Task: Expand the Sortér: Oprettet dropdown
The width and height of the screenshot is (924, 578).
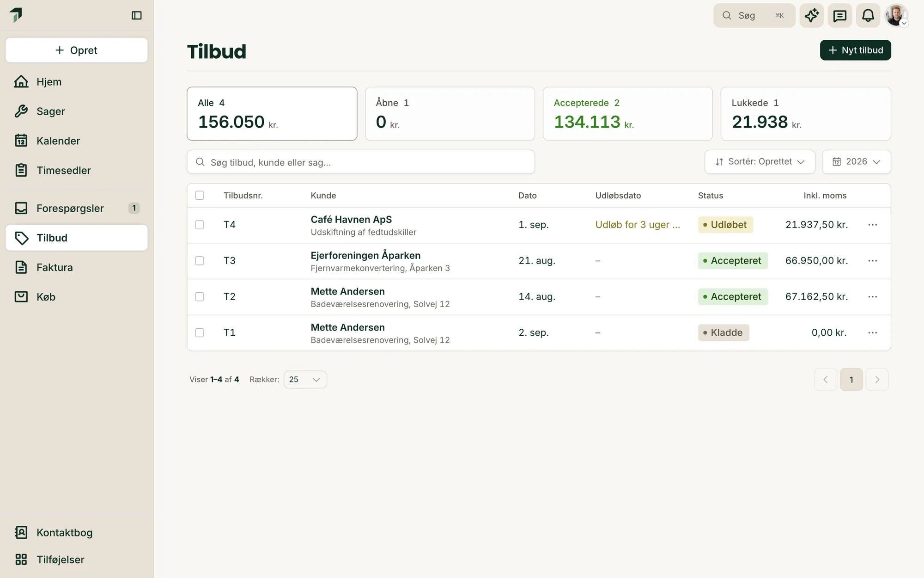Action: [760, 162]
